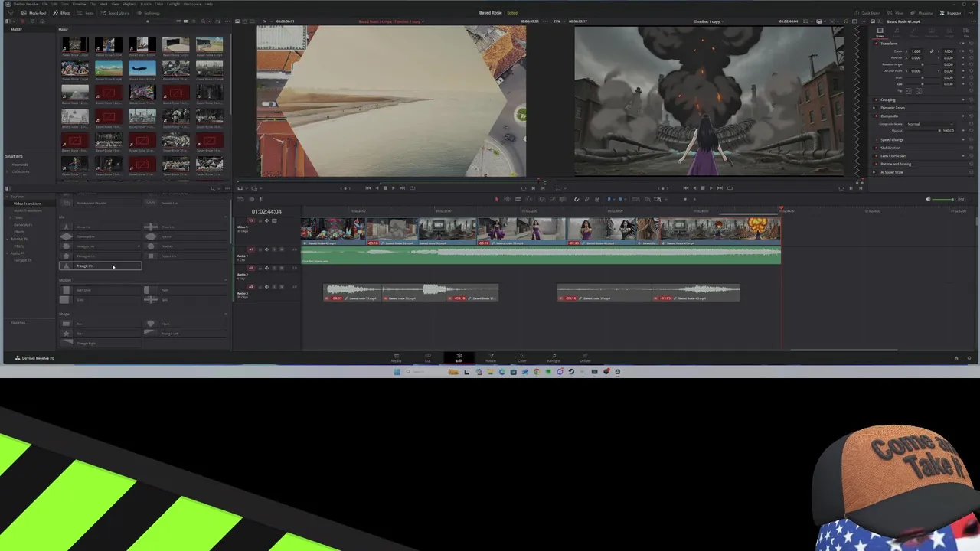Open the Sound Library panel
Viewport: 980px width, 551px height.
pos(115,13)
